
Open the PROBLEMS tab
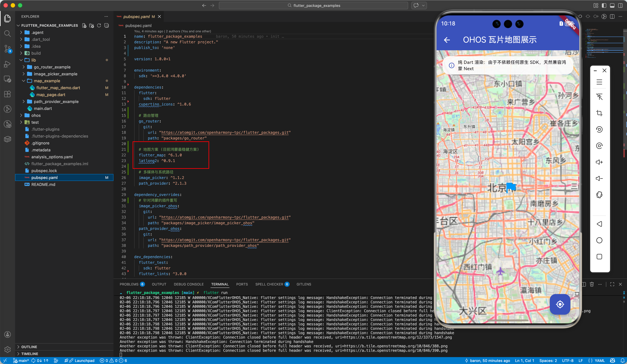click(x=129, y=284)
